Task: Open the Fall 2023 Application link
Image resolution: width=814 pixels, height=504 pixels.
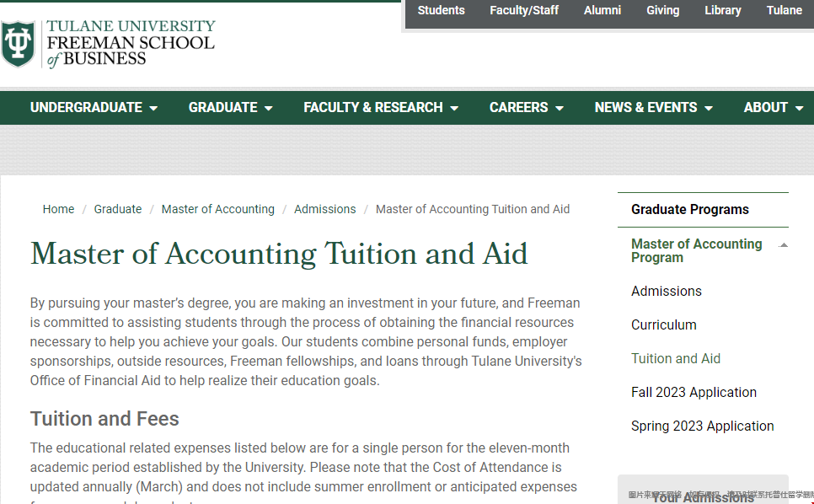Action: pyautogui.click(x=694, y=393)
